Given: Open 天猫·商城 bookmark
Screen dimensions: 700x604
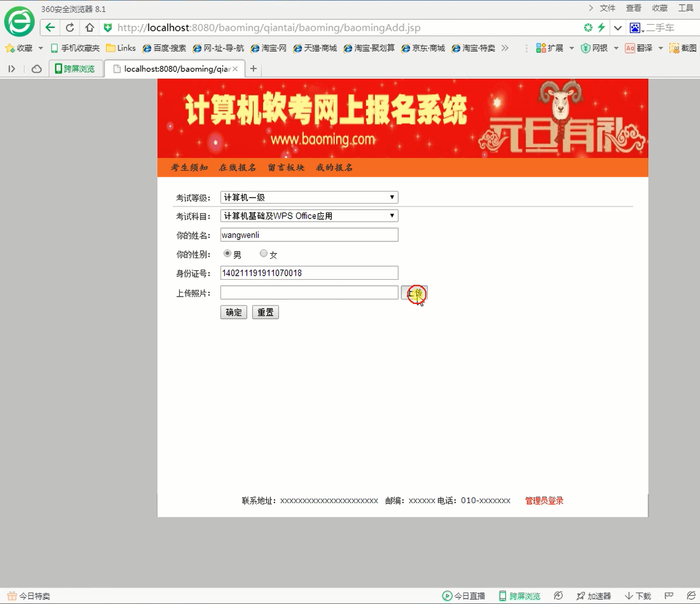Looking at the screenshot, I should (x=315, y=48).
